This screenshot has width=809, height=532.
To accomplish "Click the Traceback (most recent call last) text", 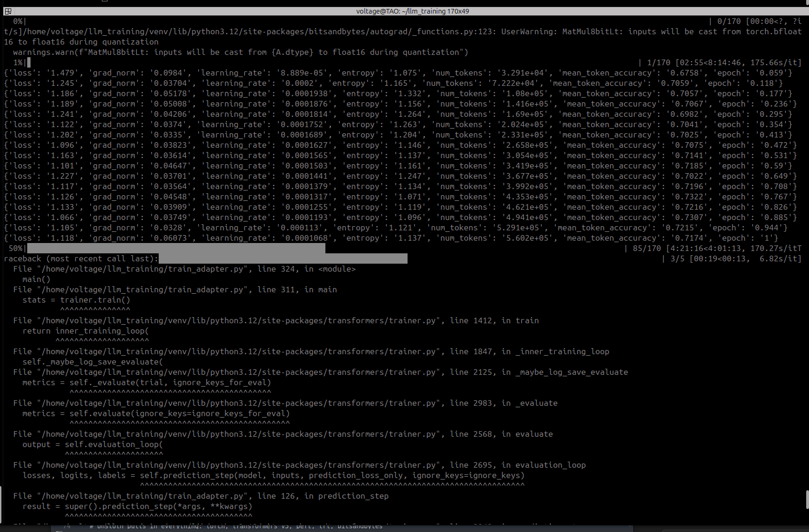I will pos(80,258).
